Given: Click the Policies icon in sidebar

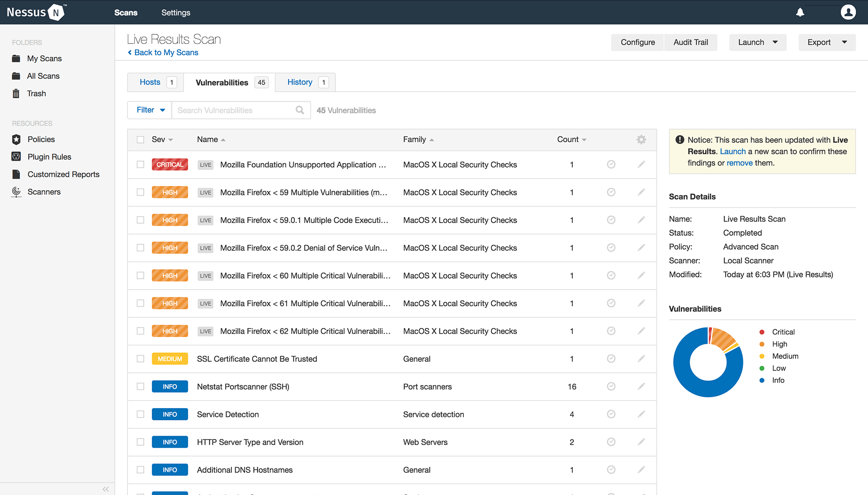Looking at the screenshot, I should click(x=17, y=138).
